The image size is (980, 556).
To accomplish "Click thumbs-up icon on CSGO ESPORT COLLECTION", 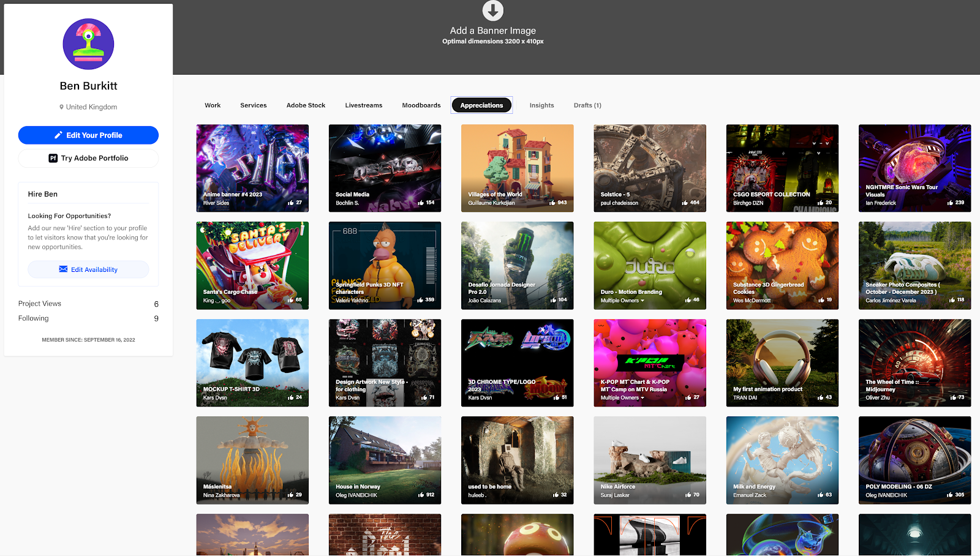I will 820,203.
